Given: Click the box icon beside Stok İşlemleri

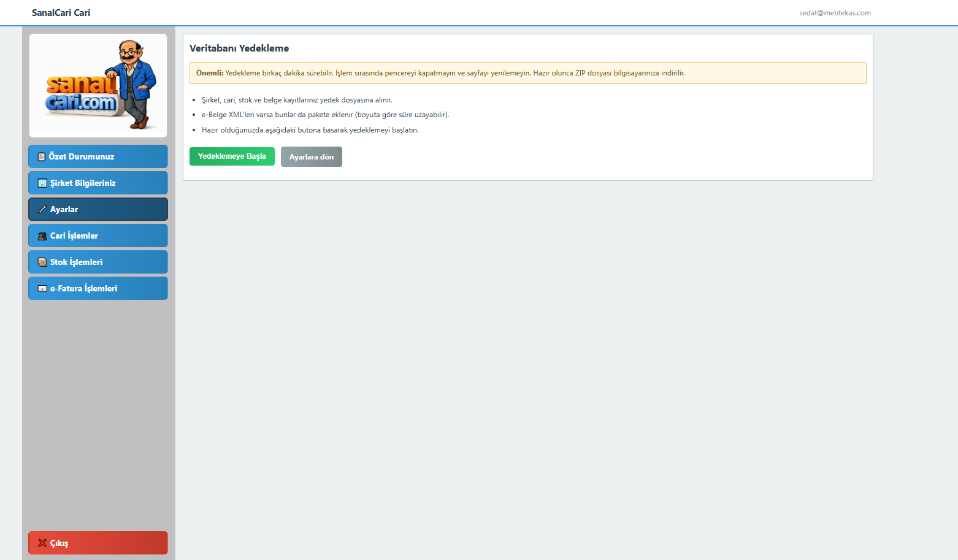Looking at the screenshot, I should click(42, 262).
